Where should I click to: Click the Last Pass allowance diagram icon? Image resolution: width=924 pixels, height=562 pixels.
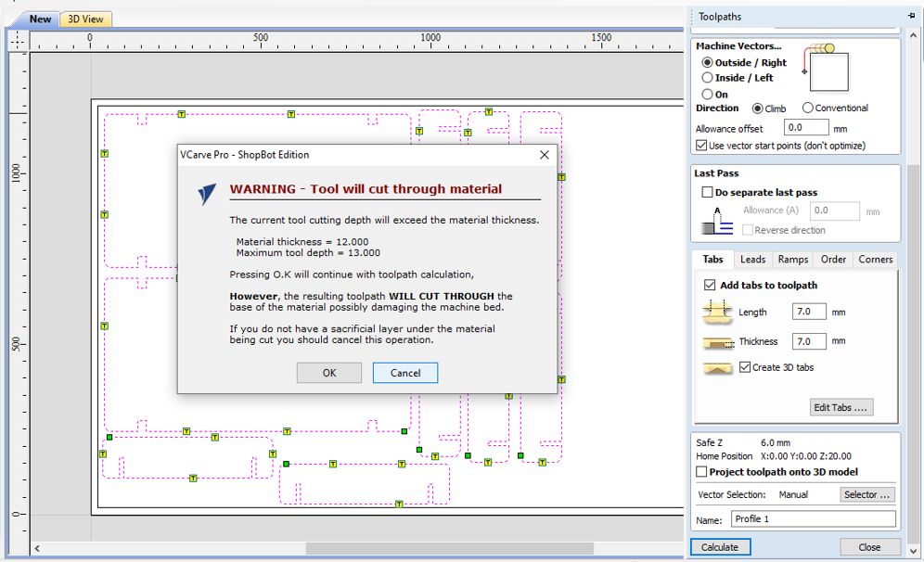[717, 221]
